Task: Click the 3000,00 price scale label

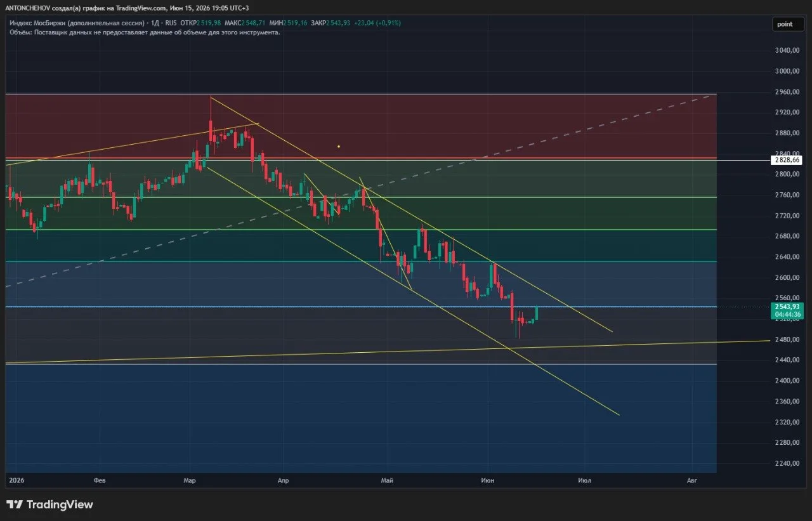Action: pyautogui.click(x=789, y=71)
